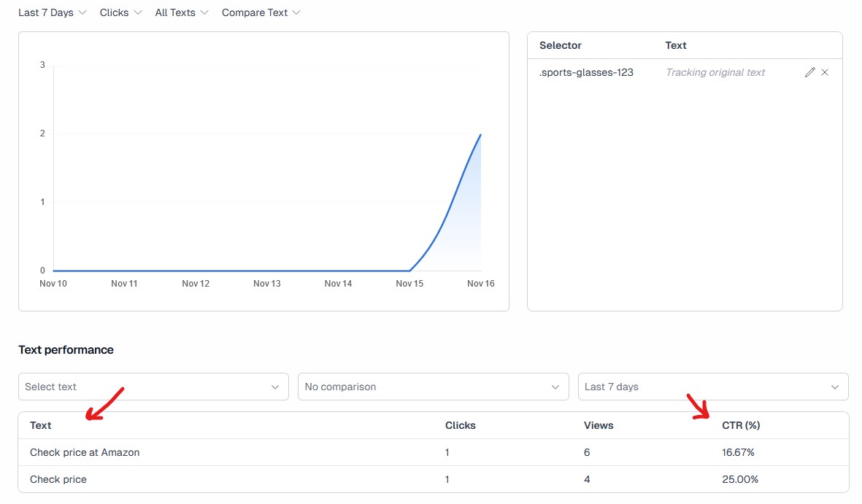This screenshot has height=504, width=862.
Task: Click the CTR (%) column header
Action: click(740, 425)
